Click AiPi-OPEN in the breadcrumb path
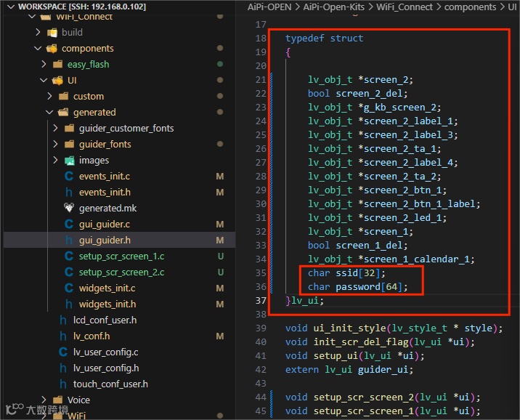 click(269, 7)
